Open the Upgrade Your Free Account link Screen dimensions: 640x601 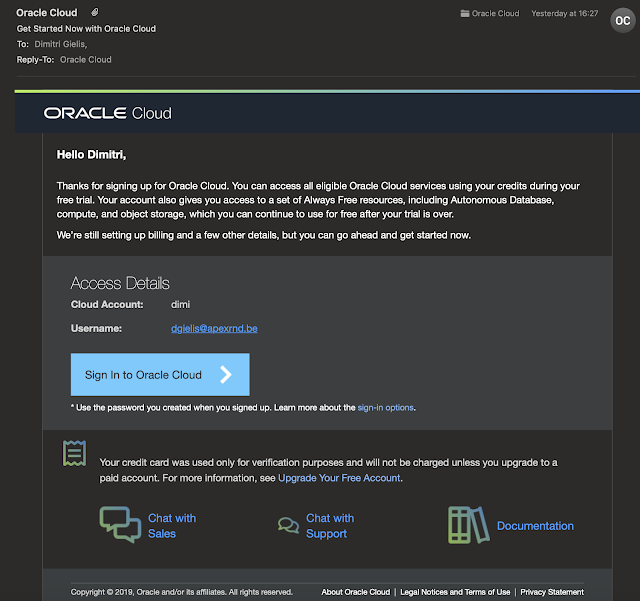tap(338, 478)
